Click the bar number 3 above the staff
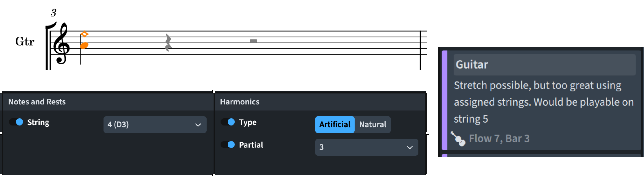 (x=53, y=13)
